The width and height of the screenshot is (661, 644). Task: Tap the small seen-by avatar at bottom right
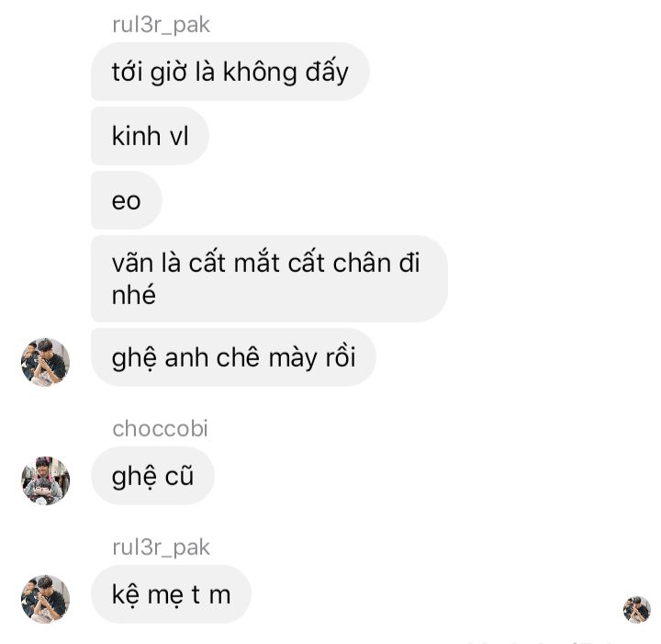(637, 609)
